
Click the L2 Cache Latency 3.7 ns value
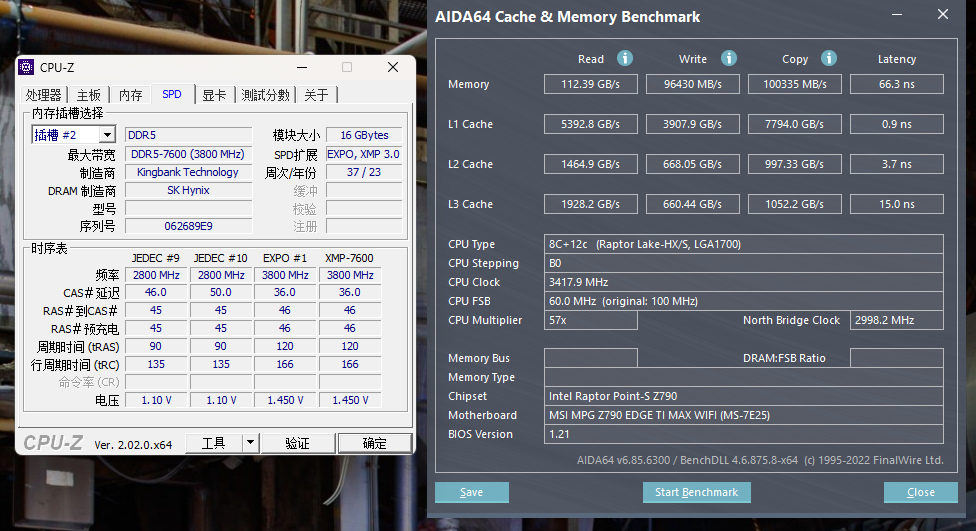[897, 164]
